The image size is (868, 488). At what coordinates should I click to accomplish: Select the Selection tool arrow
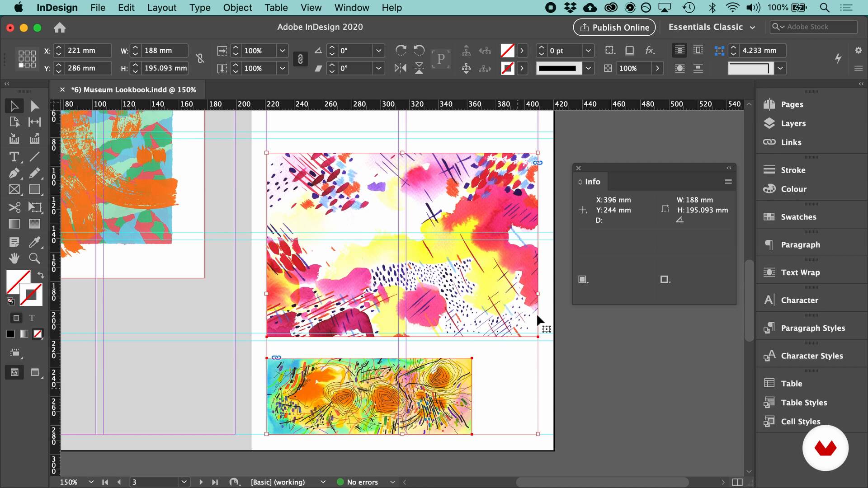click(x=14, y=106)
